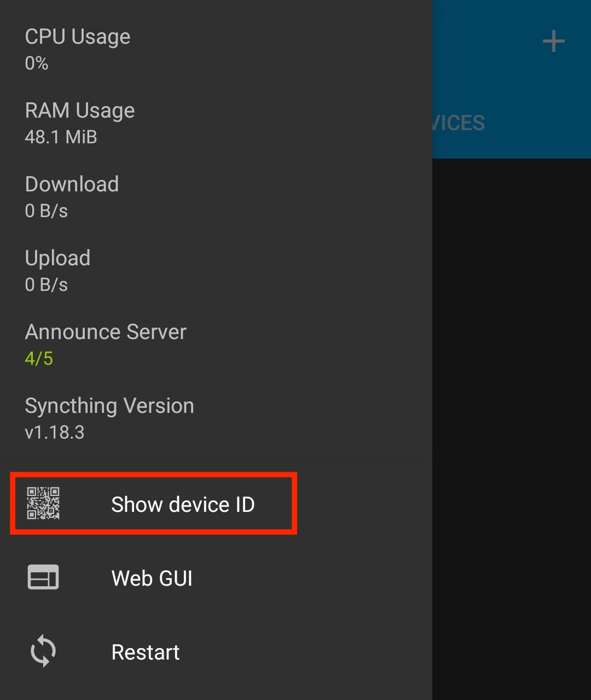Tap the plus add icon
The height and width of the screenshot is (700, 591).
pyautogui.click(x=553, y=42)
